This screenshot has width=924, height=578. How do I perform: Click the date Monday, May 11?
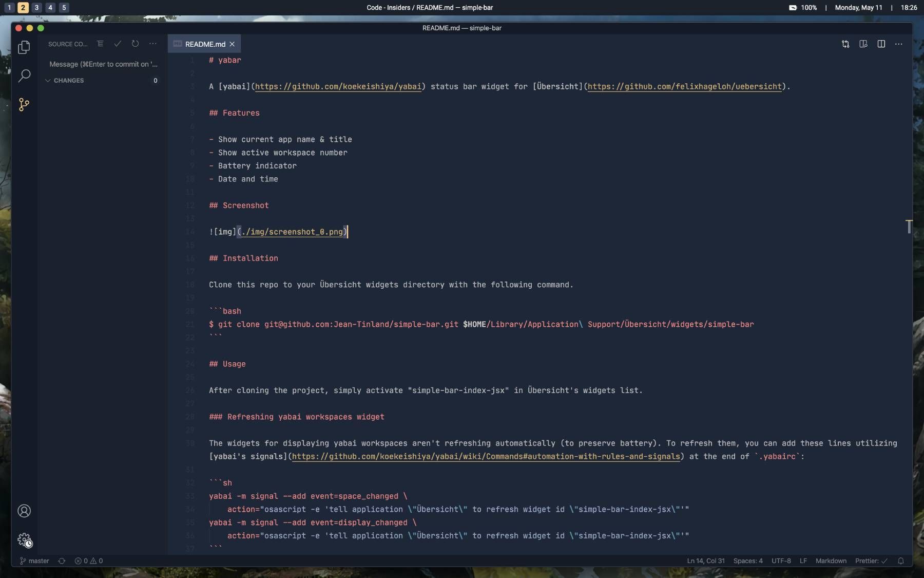click(858, 8)
